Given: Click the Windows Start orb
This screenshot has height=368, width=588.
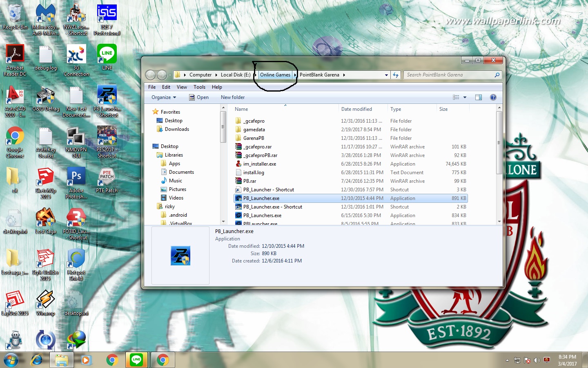Looking at the screenshot, I should point(11,360).
